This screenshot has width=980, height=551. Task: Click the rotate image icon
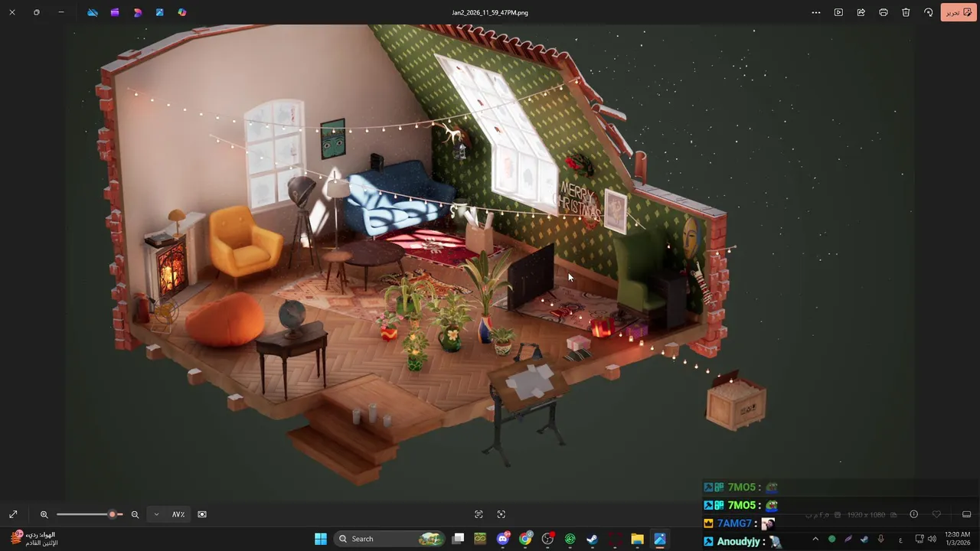click(928, 12)
